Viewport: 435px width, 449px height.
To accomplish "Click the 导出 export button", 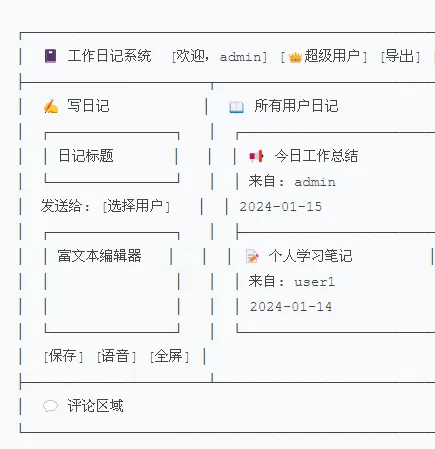I will (400, 56).
